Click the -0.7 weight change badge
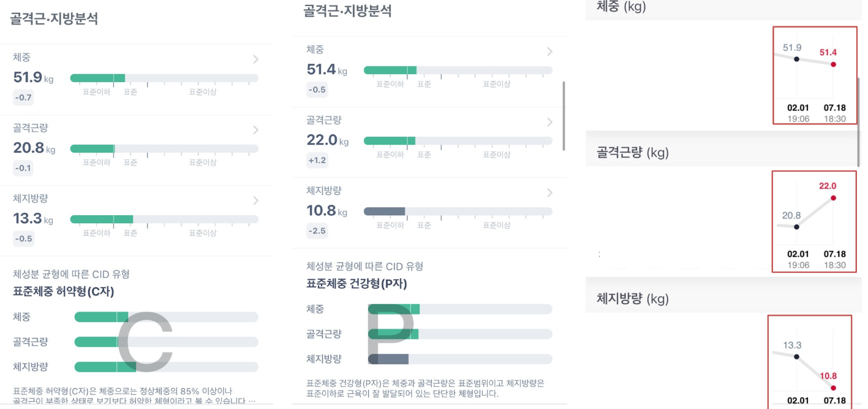868x409 pixels. coord(22,97)
